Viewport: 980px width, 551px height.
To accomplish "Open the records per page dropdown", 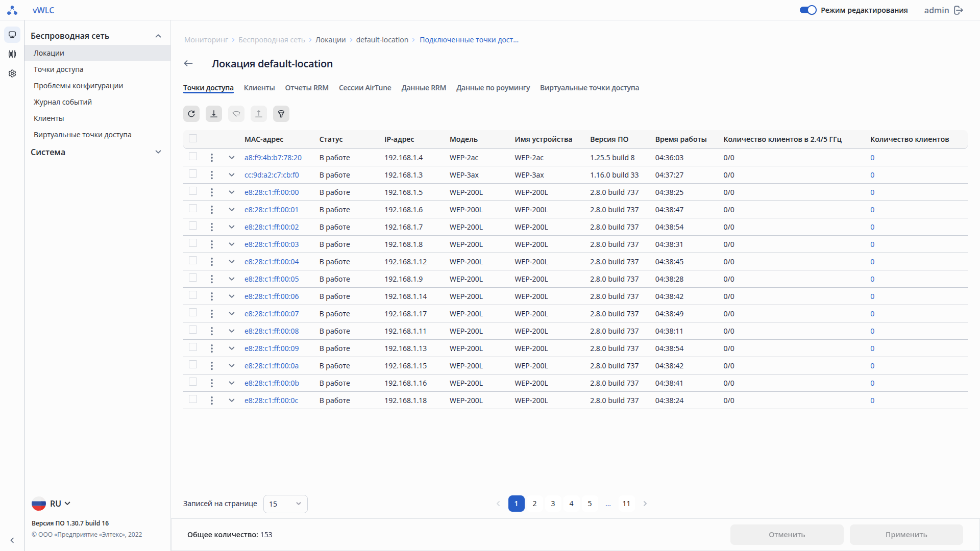I will pyautogui.click(x=285, y=504).
